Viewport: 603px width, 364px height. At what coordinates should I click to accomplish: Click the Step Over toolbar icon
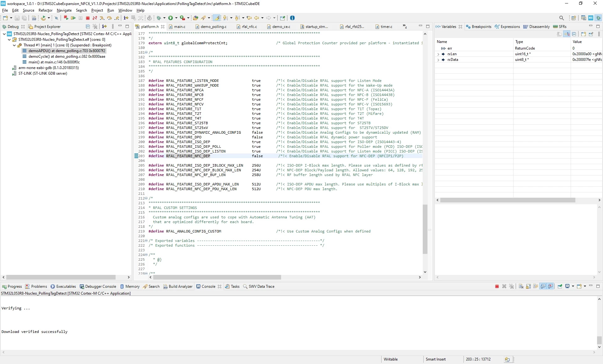(109, 18)
